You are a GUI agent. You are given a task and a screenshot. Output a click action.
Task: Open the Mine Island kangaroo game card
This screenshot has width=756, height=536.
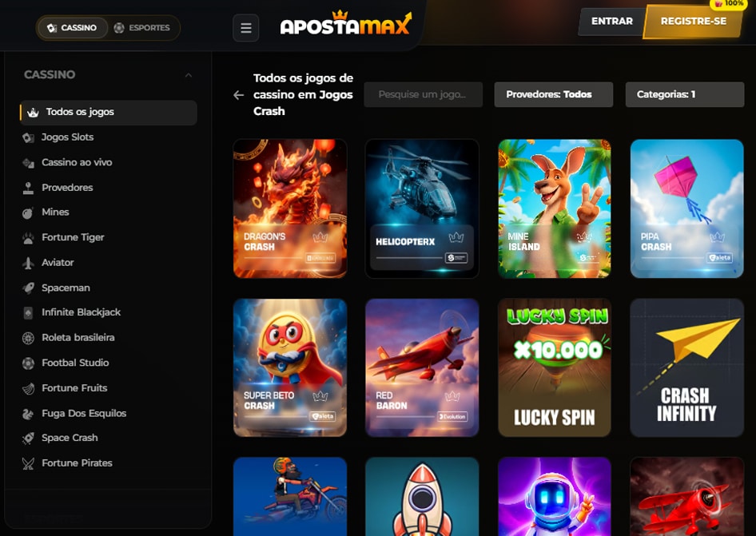pyautogui.click(x=555, y=208)
